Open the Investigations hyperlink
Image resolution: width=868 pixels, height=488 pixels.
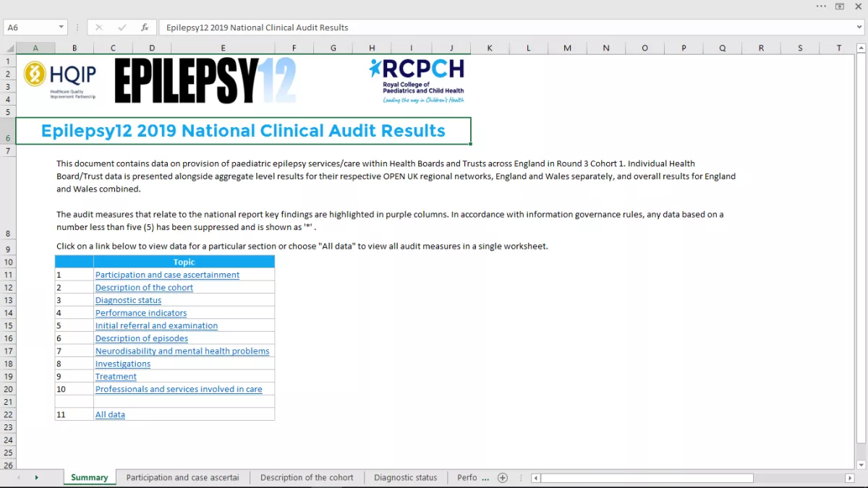122,364
